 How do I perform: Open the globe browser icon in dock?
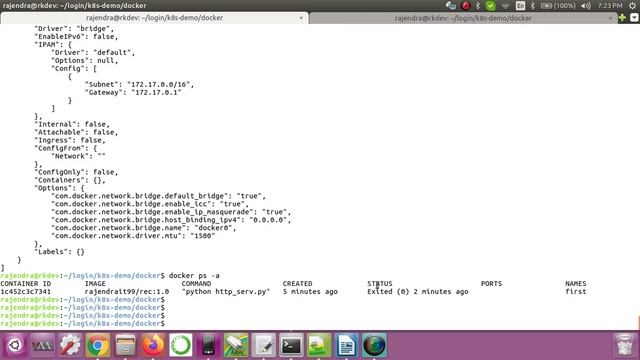[374, 345]
